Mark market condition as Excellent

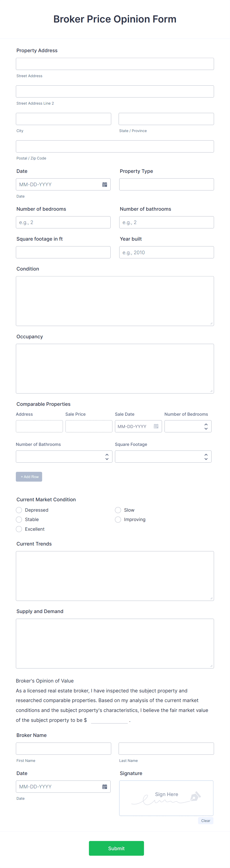[19, 529]
